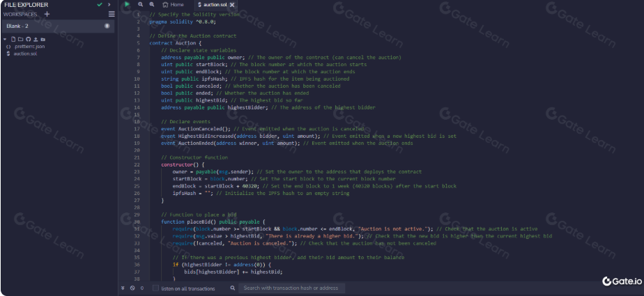Viewport: 644px width, 296px height.
Task: Switch to the Home tab
Action: coord(174,4)
